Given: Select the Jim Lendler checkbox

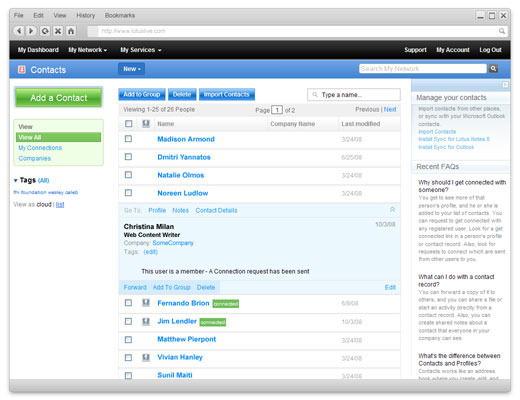Looking at the screenshot, I should tap(128, 321).
